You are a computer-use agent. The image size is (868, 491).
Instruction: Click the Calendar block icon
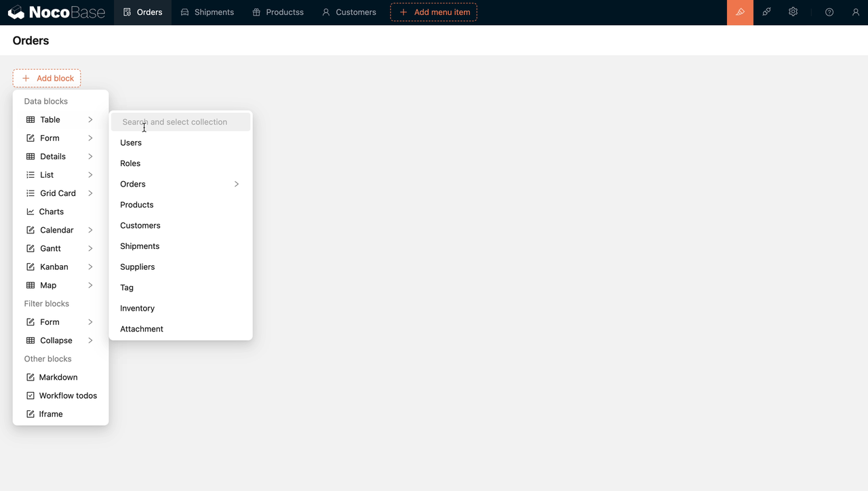[x=31, y=230]
